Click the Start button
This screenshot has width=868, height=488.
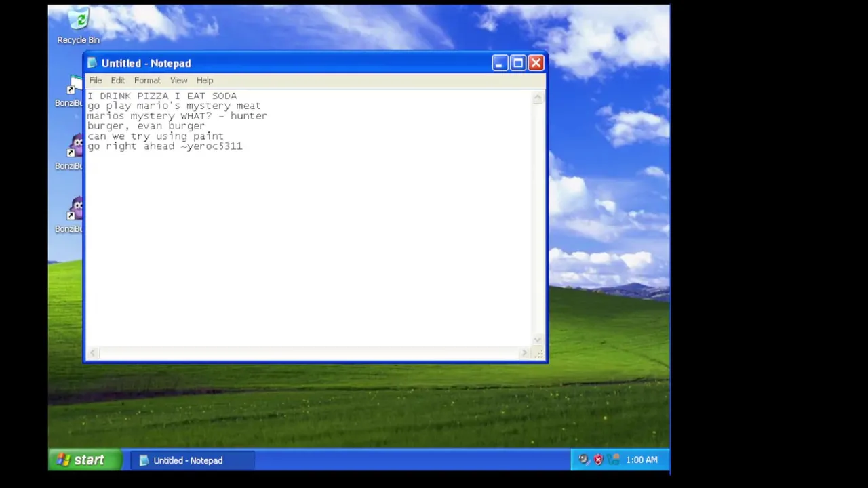point(85,460)
